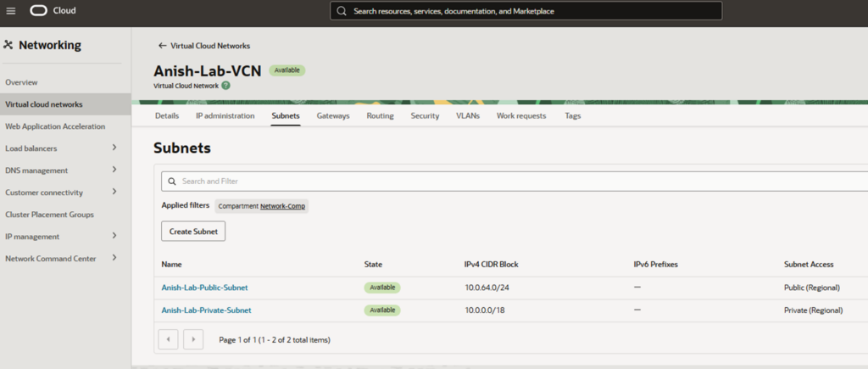Screen dimensions: 868x369
Task: Expand DNS management submenu
Action: 114,170
